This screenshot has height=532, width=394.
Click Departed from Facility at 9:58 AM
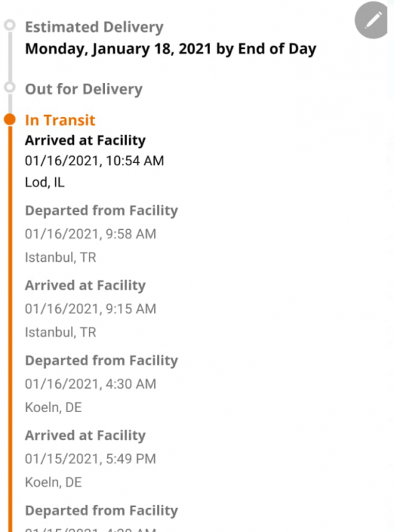tap(102, 211)
